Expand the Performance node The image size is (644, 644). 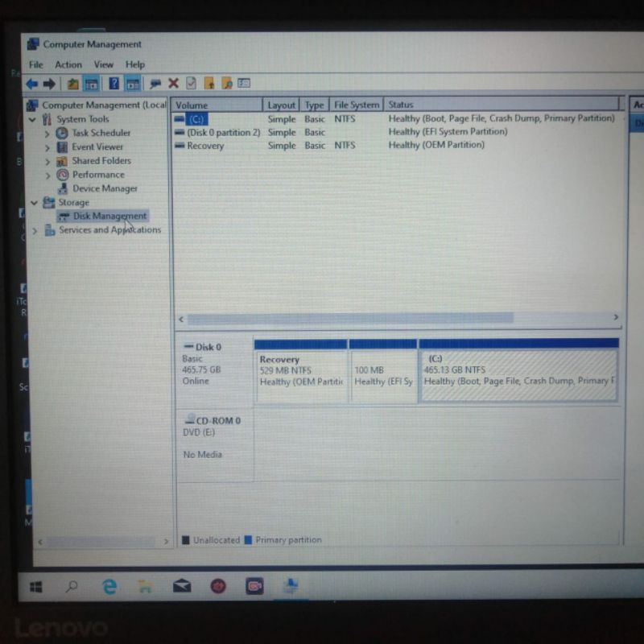point(47,175)
